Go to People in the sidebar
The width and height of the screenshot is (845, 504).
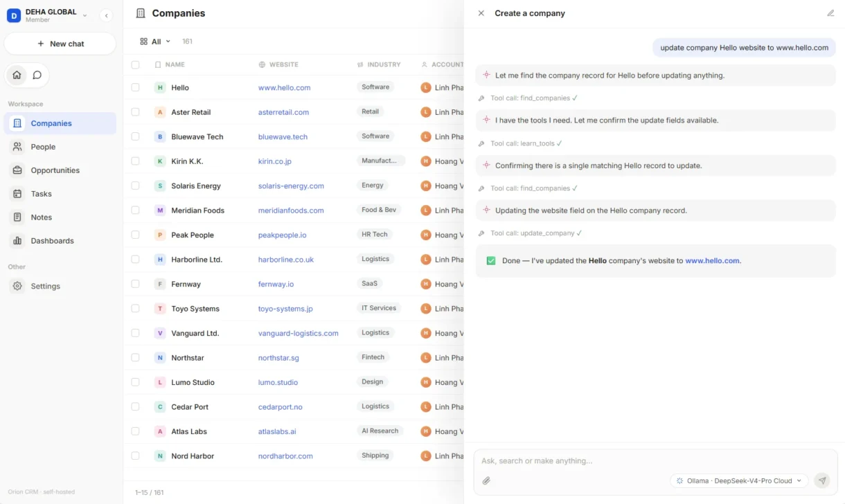coord(43,147)
